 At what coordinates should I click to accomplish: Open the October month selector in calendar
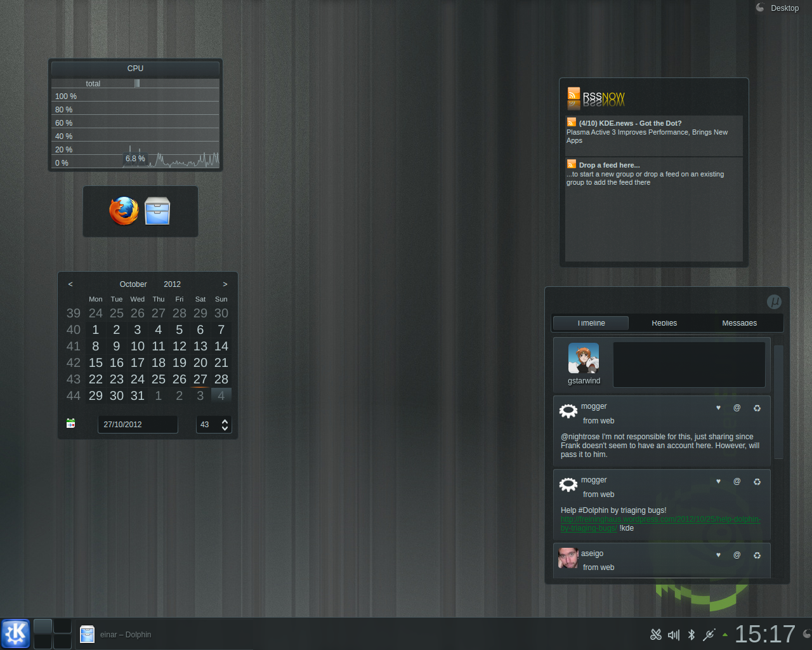coord(133,284)
